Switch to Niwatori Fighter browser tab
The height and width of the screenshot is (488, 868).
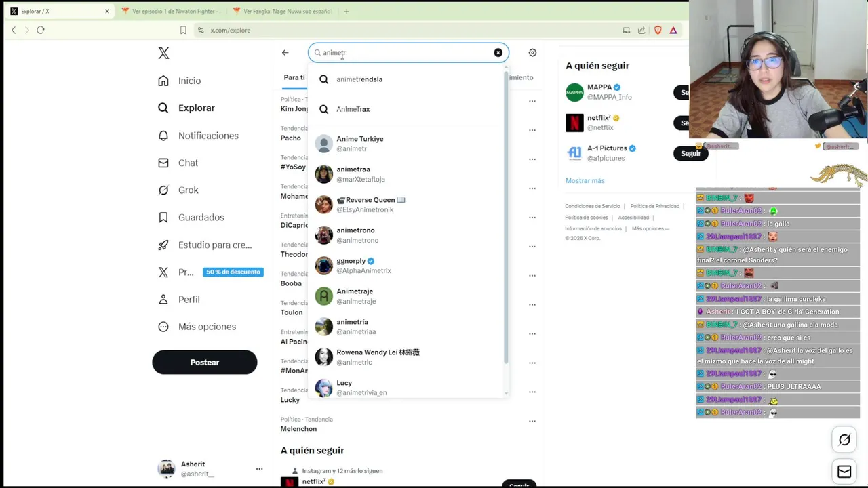pos(171,11)
